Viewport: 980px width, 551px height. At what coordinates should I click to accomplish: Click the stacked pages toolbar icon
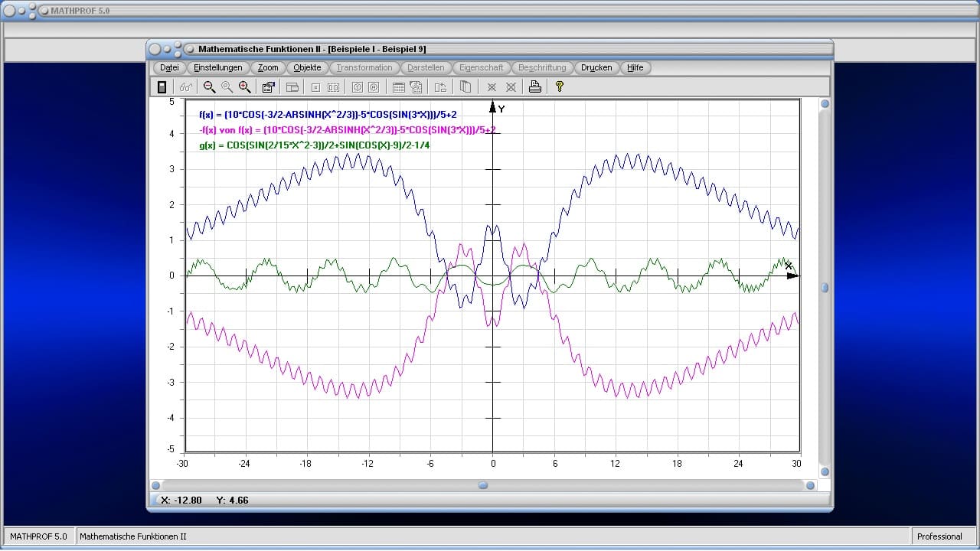[465, 87]
